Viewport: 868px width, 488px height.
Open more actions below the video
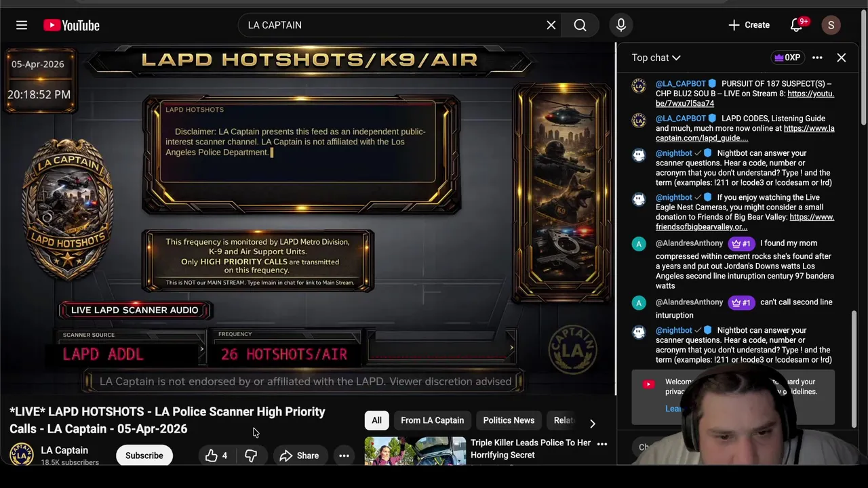point(344,455)
